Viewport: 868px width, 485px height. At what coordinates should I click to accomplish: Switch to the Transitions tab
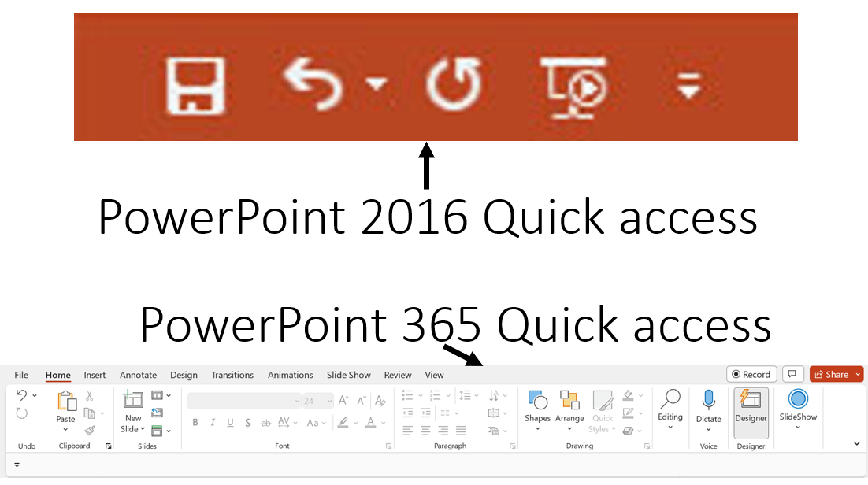[232, 375]
